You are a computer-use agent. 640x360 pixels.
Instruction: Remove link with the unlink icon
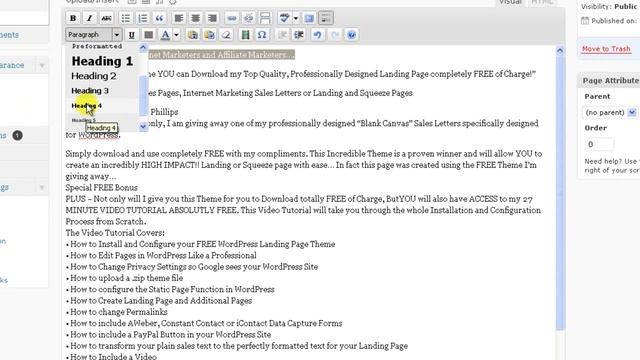click(x=248, y=18)
